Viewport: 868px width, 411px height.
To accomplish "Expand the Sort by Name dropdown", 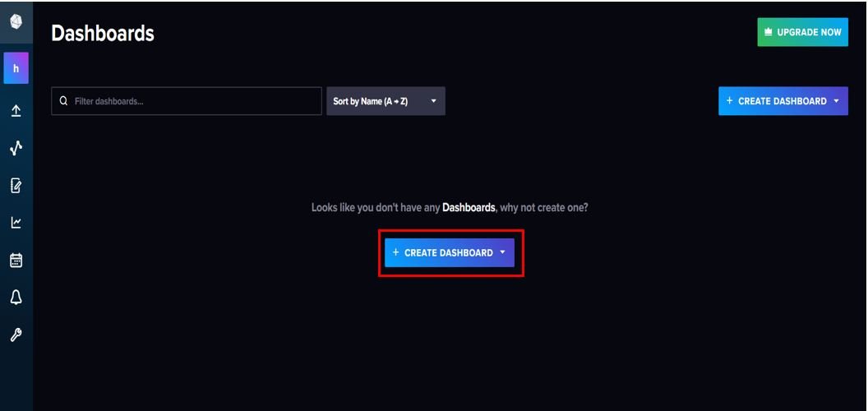I will tap(386, 101).
